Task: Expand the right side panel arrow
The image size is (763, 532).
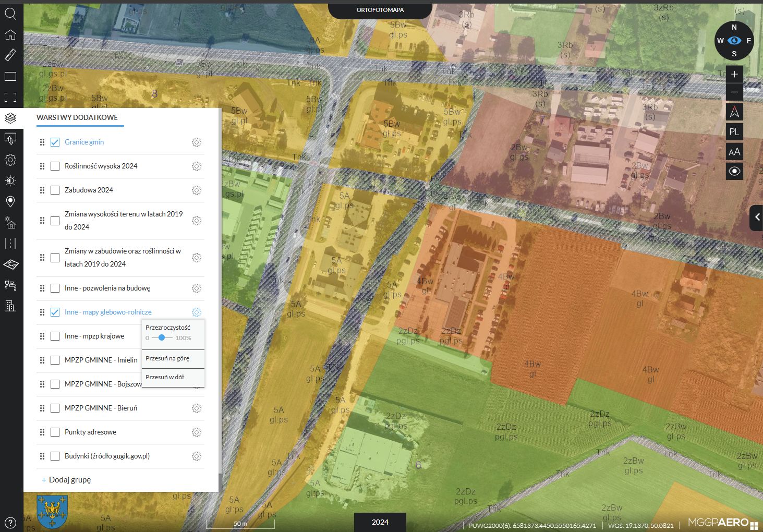Action: [757, 217]
